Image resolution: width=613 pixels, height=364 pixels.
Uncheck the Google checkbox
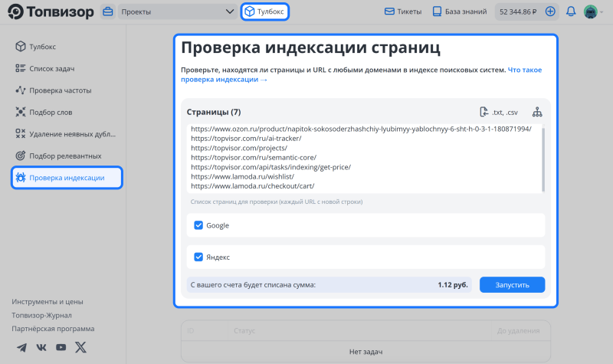pyautogui.click(x=198, y=225)
